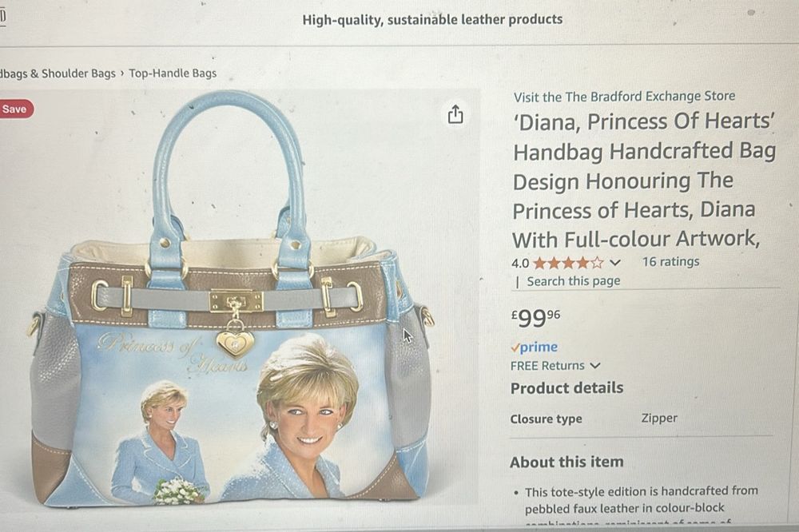Expand the FREE Returns dropdown arrow
The width and height of the screenshot is (799, 532).
tap(595, 366)
